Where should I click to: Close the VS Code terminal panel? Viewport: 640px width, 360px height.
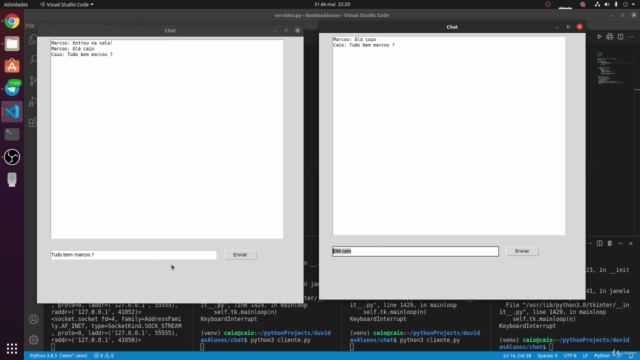point(631,243)
